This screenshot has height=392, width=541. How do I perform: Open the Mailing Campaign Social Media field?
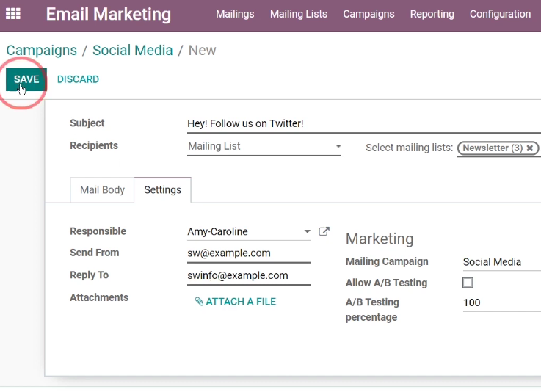(501, 262)
